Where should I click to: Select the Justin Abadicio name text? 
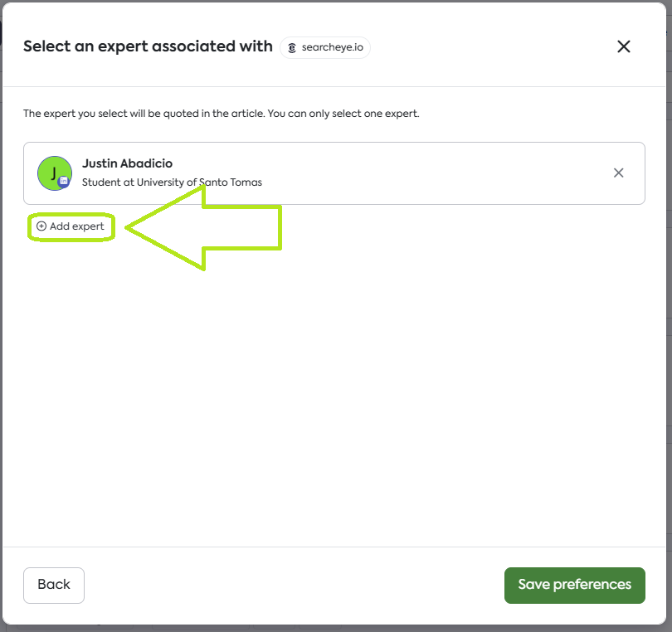[x=127, y=163]
